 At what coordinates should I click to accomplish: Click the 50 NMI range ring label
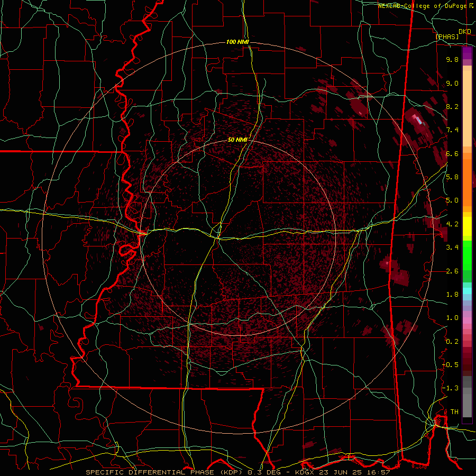tap(237, 140)
